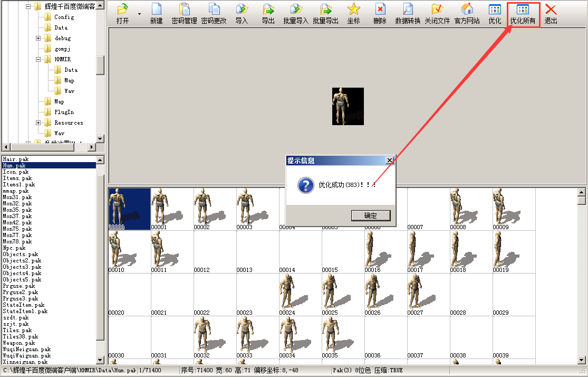Image resolution: width=588 pixels, height=377 pixels.
Task: Expand the Resources folder node
Action: pos(38,123)
